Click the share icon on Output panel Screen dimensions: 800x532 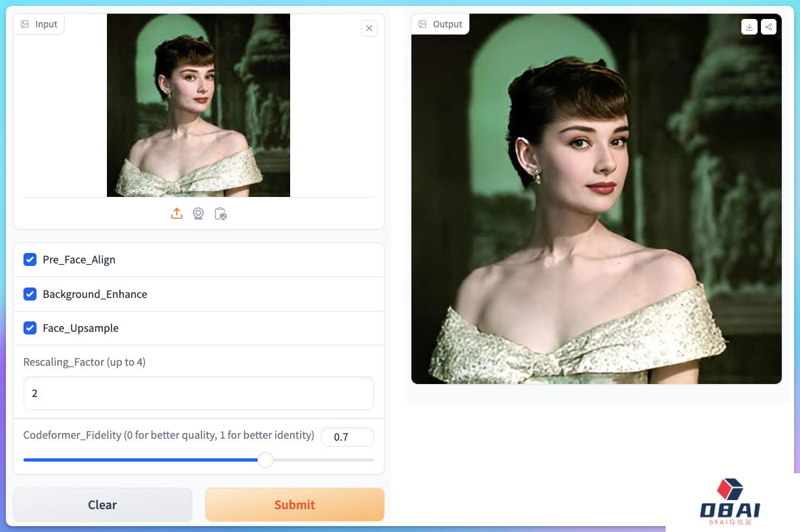tap(769, 27)
